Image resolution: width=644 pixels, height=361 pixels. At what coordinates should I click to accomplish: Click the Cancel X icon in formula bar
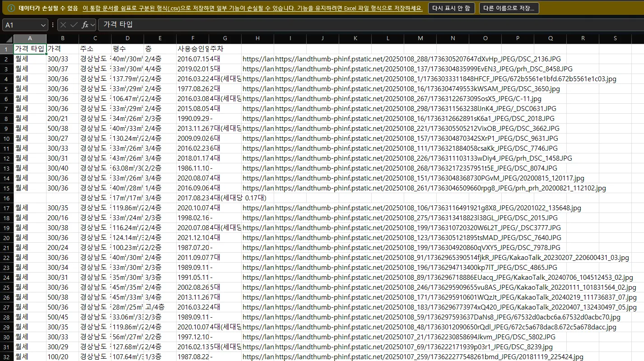point(64,25)
